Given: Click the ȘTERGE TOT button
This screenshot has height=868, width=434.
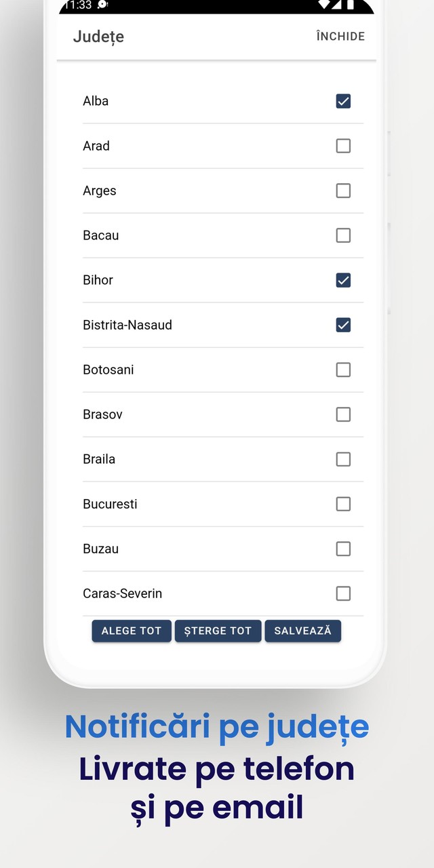Looking at the screenshot, I should (218, 631).
